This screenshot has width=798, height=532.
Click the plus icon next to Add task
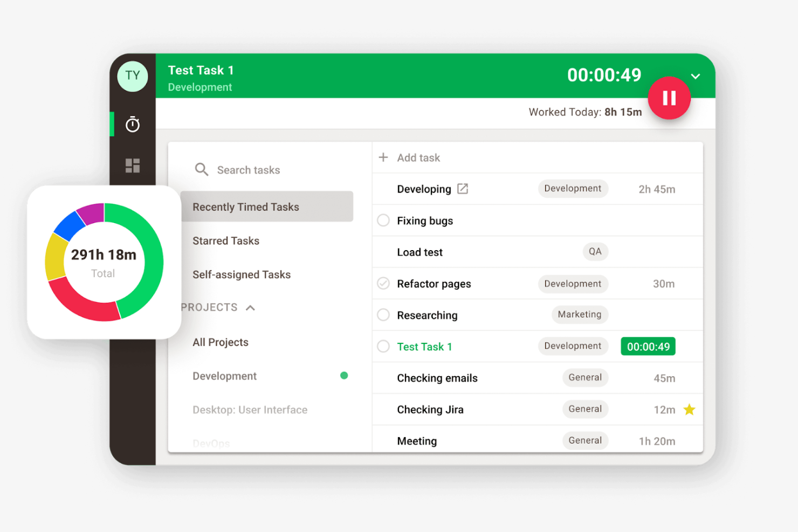pyautogui.click(x=383, y=157)
